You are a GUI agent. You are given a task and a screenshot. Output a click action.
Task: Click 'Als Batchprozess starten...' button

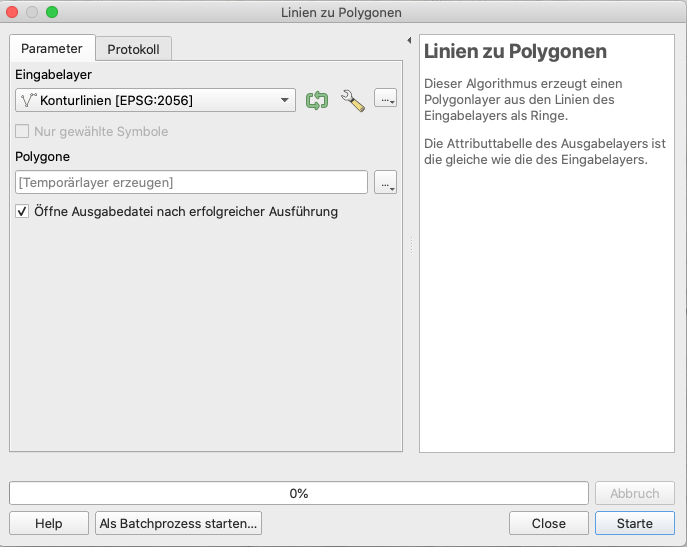(179, 523)
